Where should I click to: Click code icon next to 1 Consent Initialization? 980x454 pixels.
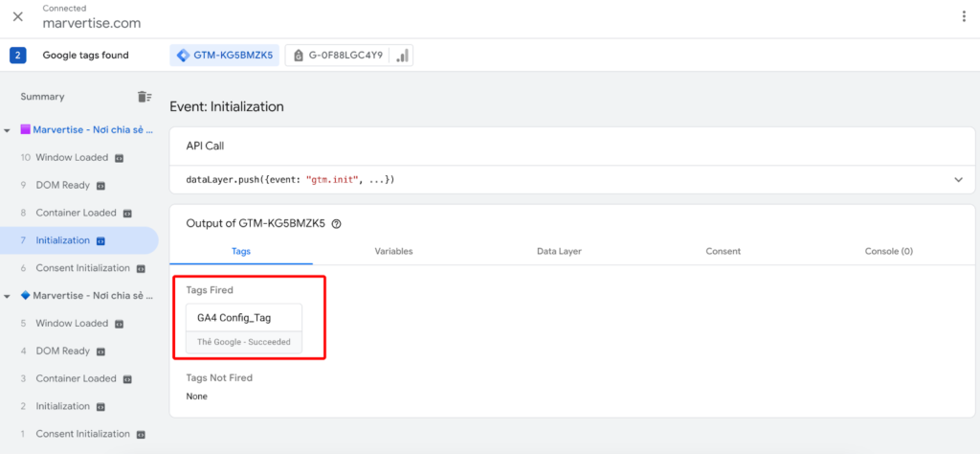142,434
